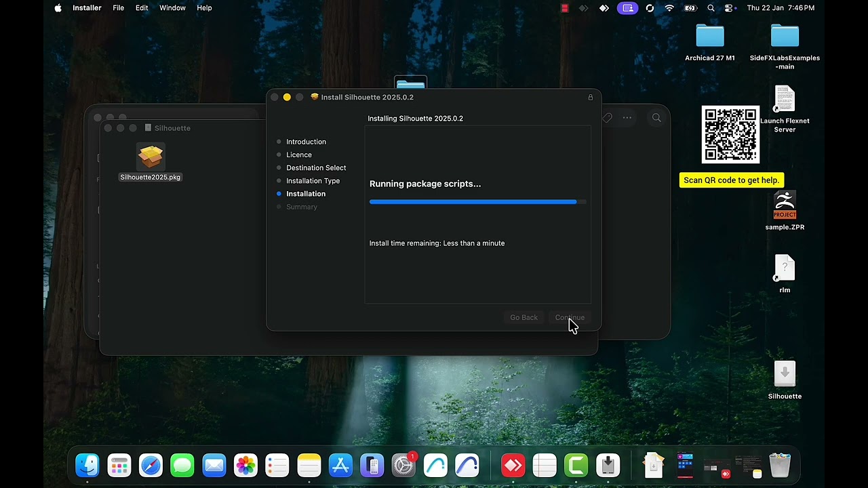Open Camtasia green icon in the Dock
The width and height of the screenshot is (868, 488).
click(x=576, y=466)
